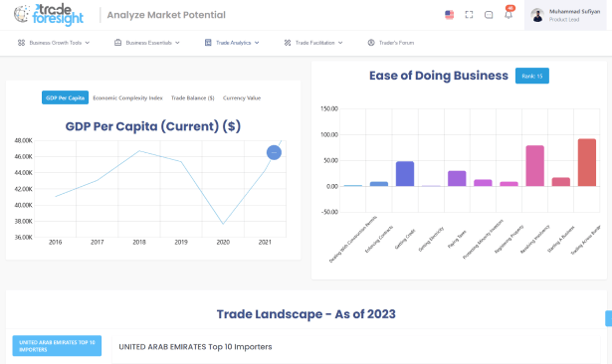Click the 2021 x-axis label
Image resolution: width=612 pixels, height=364 pixels.
pyautogui.click(x=265, y=243)
